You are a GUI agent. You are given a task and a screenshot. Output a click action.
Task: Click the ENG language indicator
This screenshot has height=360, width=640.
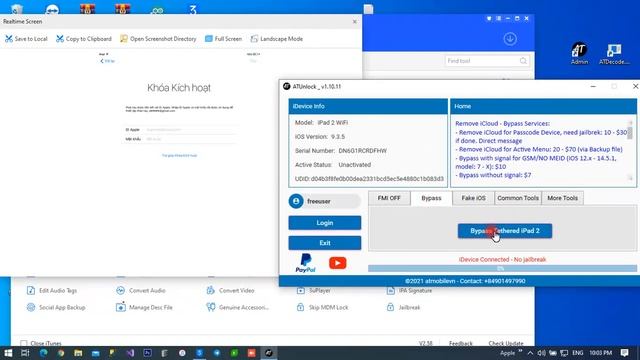pyautogui.click(x=578, y=353)
